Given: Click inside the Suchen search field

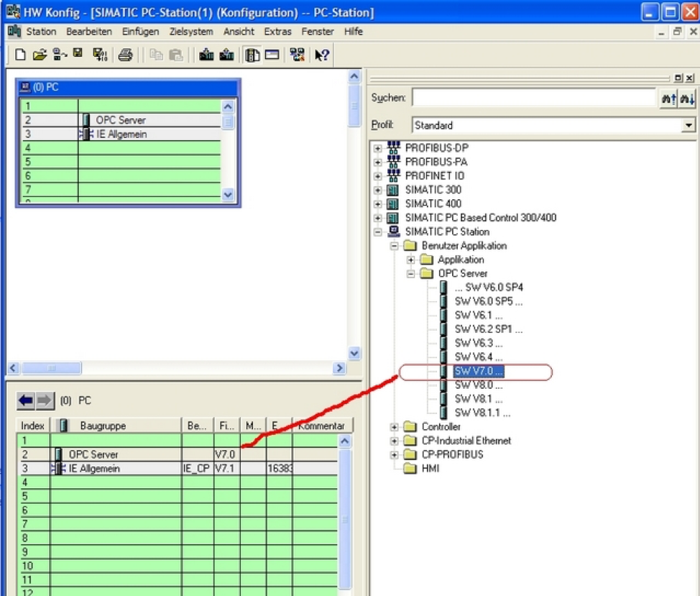Looking at the screenshot, I should pos(533,98).
